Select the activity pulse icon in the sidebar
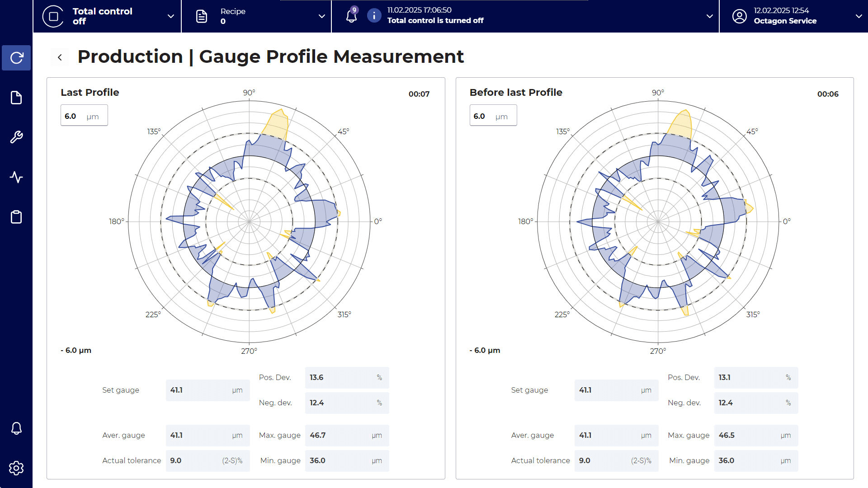Viewport: 868px width, 488px height. (16, 177)
